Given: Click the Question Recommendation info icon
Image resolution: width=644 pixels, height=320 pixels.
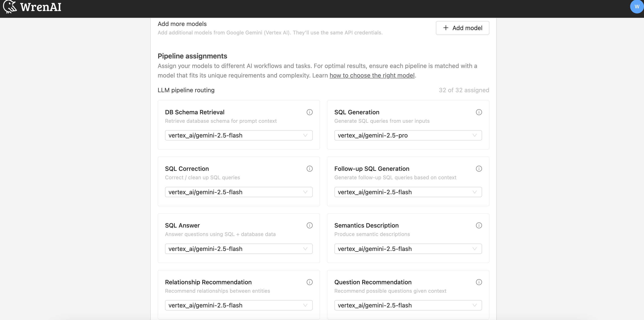Looking at the screenshot, I should (x=479, y=282).
